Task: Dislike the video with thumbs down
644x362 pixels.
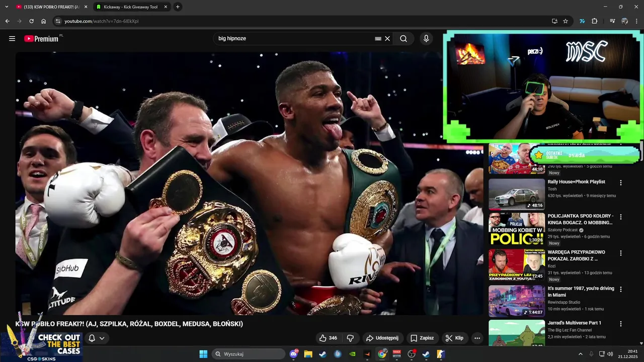Action: 351,338
